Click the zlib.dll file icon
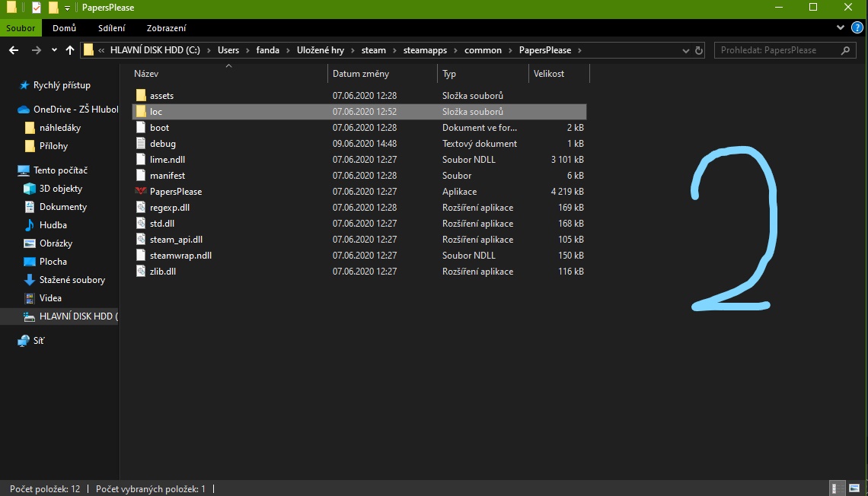 pyautogui.click(x=141, y=272)
